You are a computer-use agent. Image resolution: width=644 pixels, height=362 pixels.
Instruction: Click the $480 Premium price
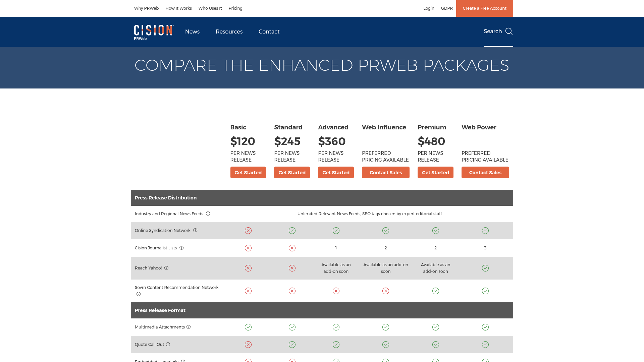pyautogui.click(x=431, y=141)
